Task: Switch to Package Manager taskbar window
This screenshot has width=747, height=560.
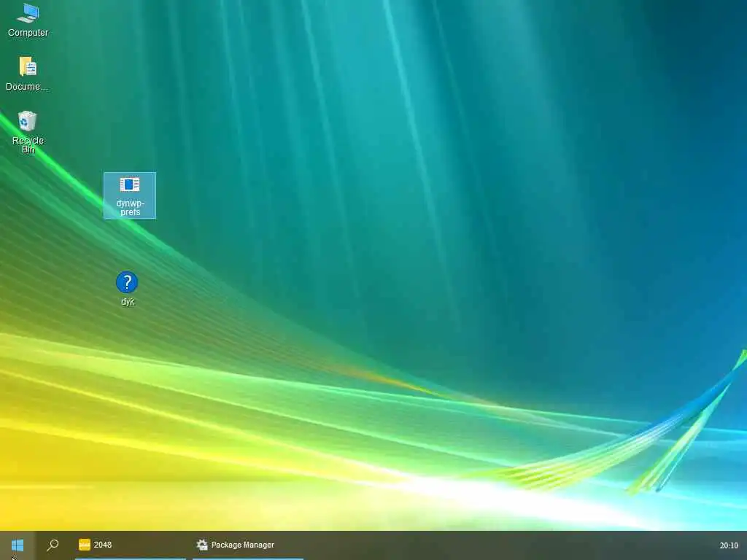Action: (x=248, y=545)
